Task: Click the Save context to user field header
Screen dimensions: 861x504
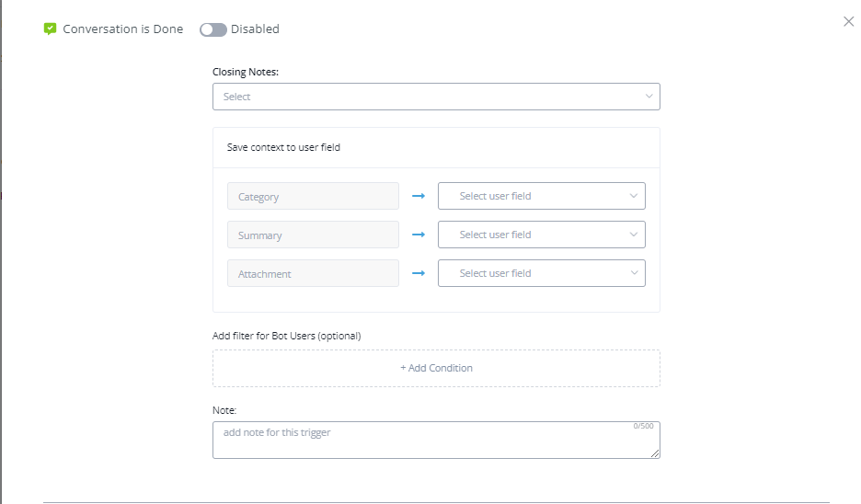Action: coord(283,147)
